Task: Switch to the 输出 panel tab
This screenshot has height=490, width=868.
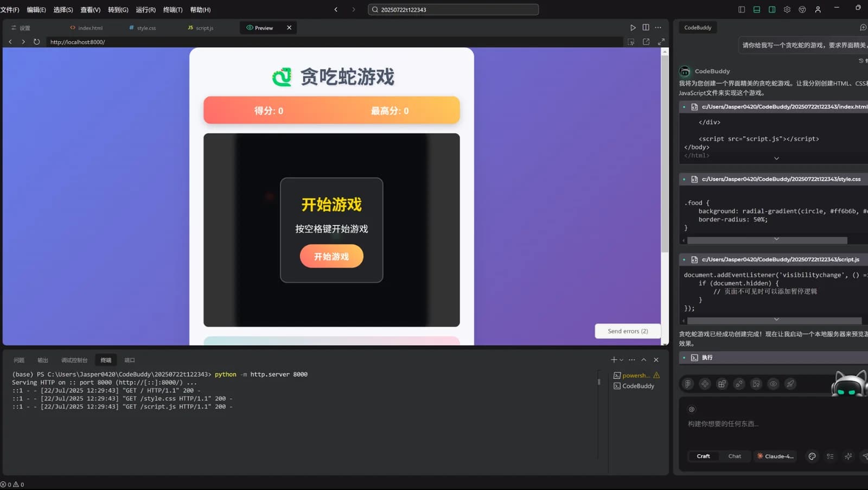Action: (43, 360)
